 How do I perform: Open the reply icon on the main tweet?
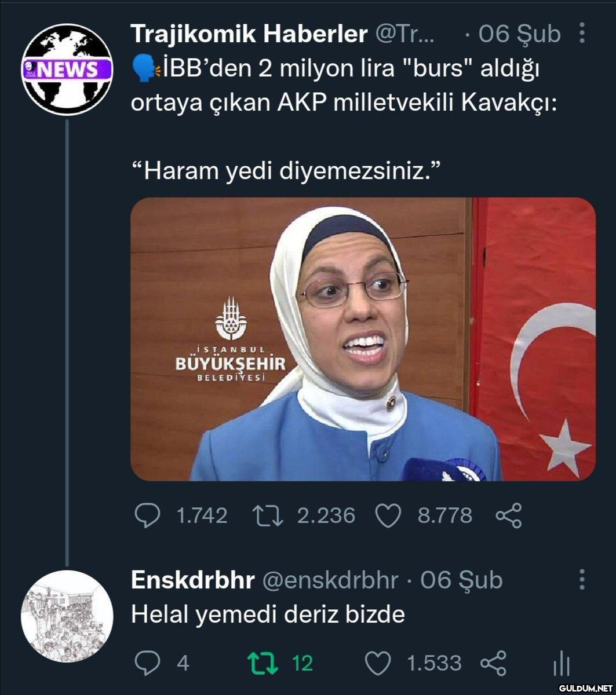pos(147,515)
